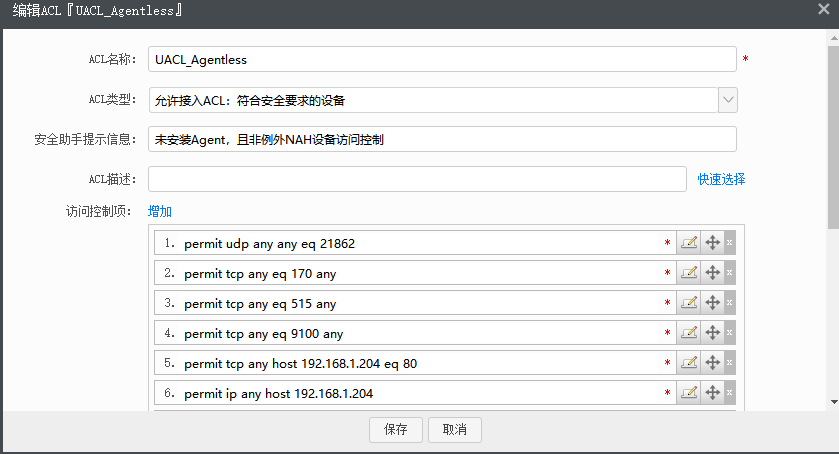Open the ACL类型 dropdown

pos(728,100)
